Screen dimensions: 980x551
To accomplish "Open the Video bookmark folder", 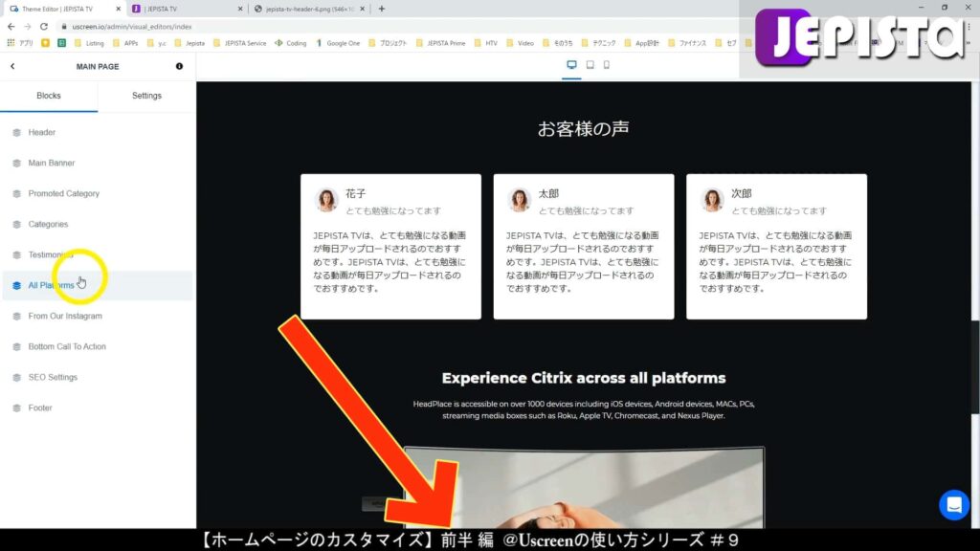I will 520,43.
